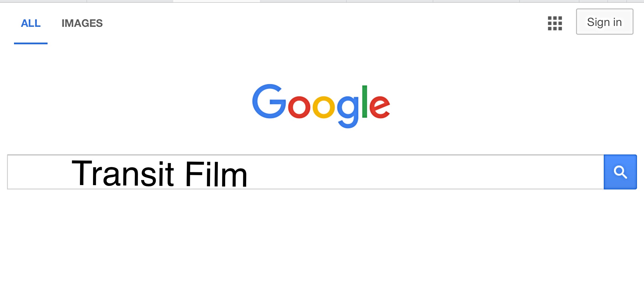The height and width of the screenshot is (297, 644).
Task: Select the ALL search tab
Action: click(31, 23)
